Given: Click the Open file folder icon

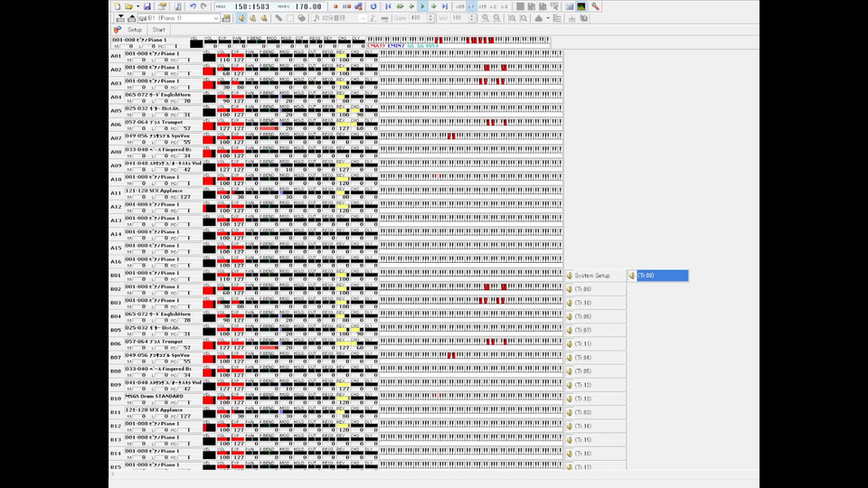Looking at the screenshot, I should click(128, 6).
